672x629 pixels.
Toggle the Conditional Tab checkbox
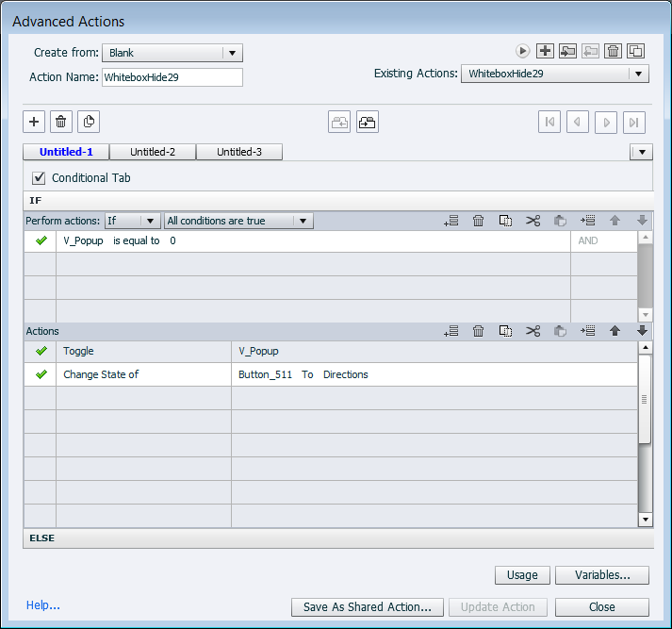pyautogui.click(x=39, y=177)
